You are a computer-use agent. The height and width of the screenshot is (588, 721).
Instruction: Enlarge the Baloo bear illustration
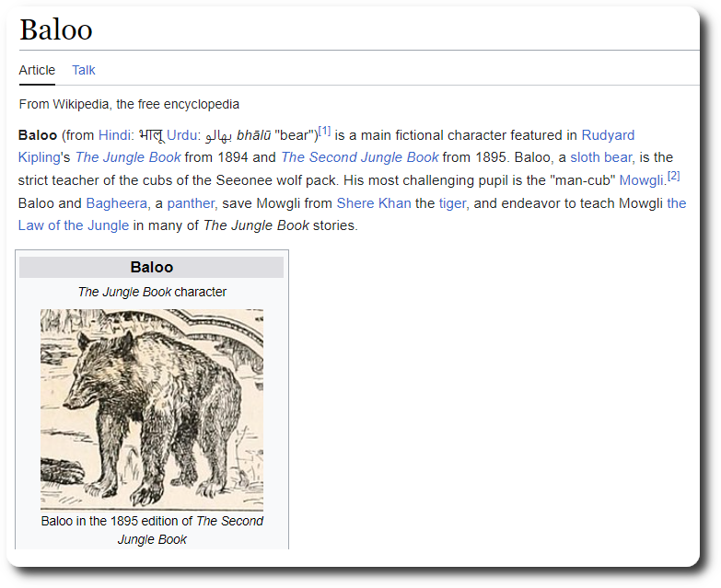click(152, 409)
